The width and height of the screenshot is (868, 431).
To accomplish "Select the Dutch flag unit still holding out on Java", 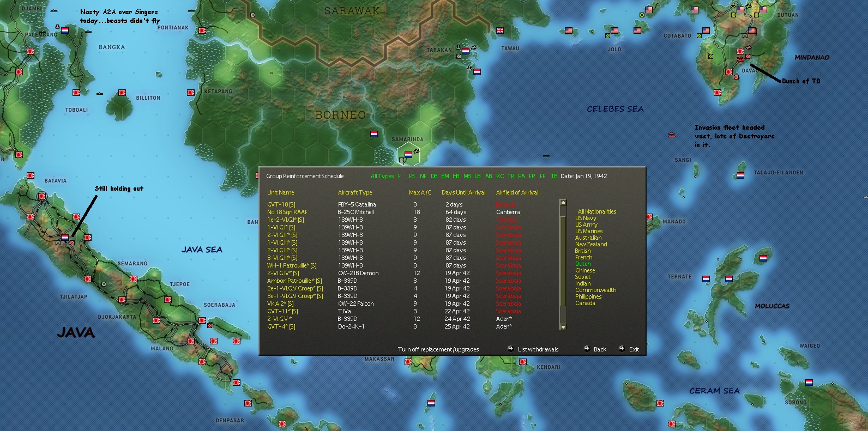I will click(x=64, y=238).
